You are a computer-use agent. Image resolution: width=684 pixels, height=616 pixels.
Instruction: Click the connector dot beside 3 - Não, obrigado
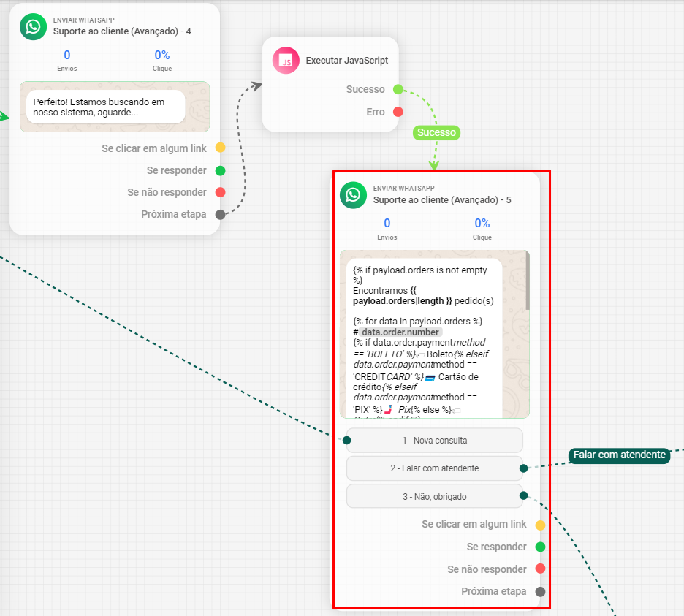523,496
